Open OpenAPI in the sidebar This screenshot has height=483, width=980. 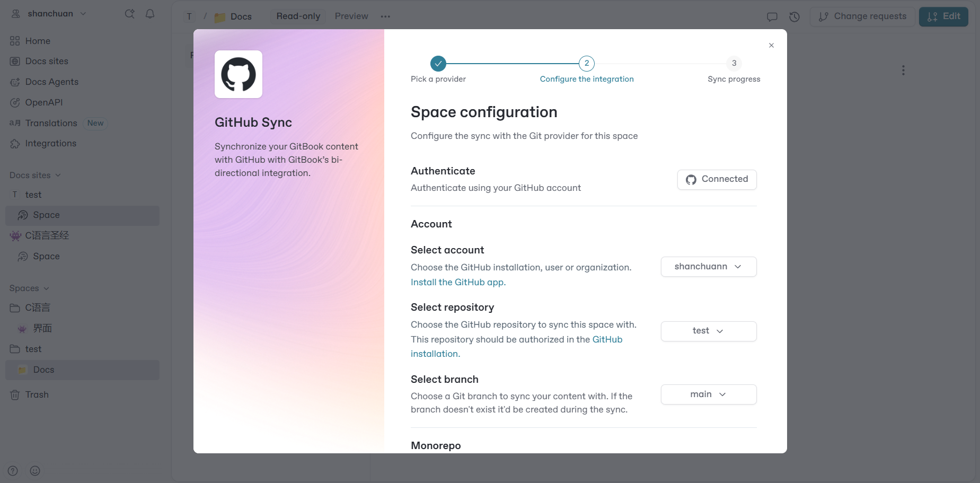pos(82,102)
